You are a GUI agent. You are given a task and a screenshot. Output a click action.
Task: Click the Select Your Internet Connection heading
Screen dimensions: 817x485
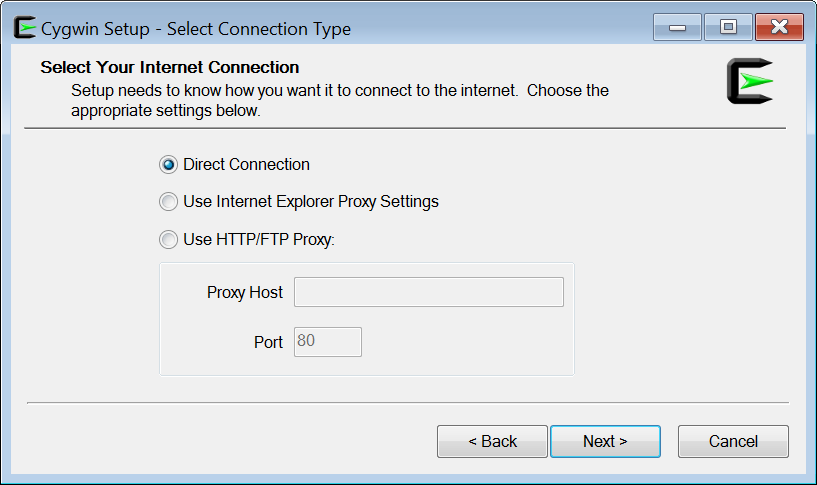(170, 67)
